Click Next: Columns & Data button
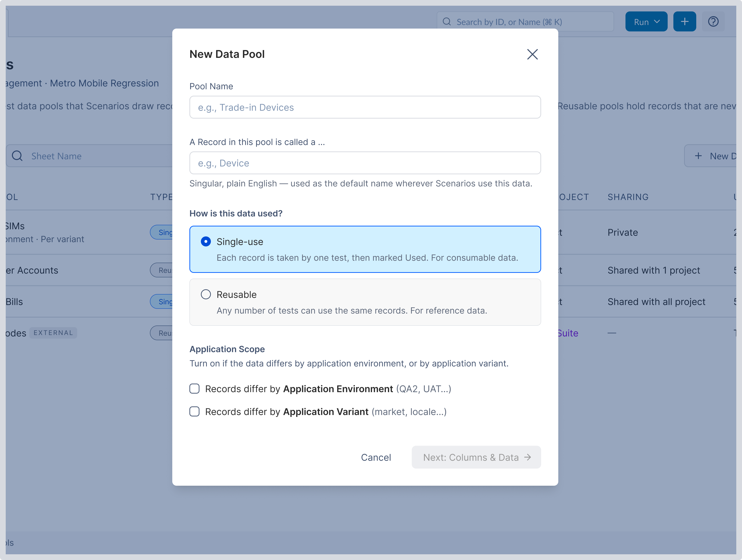This screenshot has height=560, width=742. pos(476,457)
